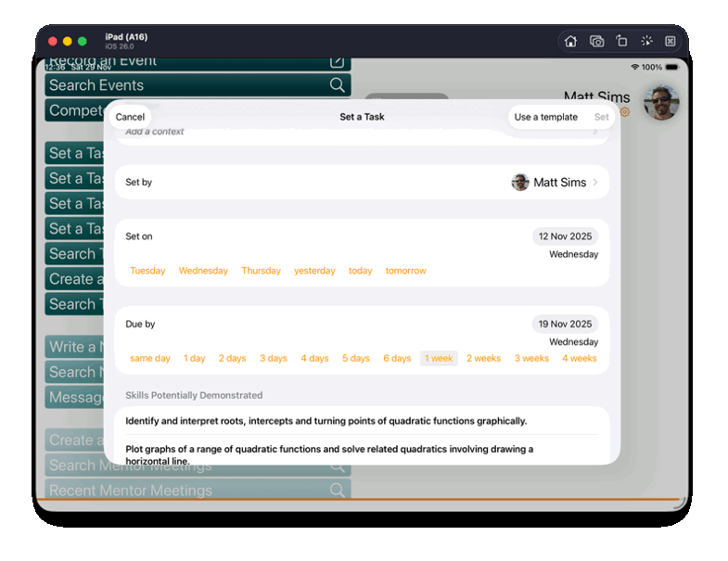Select the highlighted 1 week option
The height and width of the screenshot is (561, 728).
click(439, 359)
